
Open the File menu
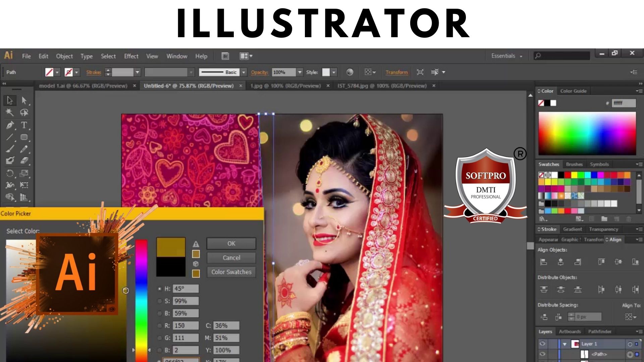26,56
